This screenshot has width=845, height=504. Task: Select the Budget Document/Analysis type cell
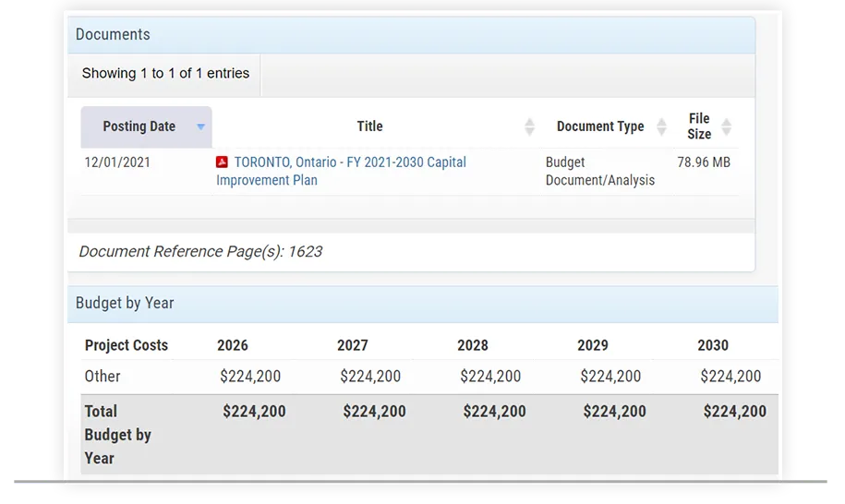coord(600,172)
